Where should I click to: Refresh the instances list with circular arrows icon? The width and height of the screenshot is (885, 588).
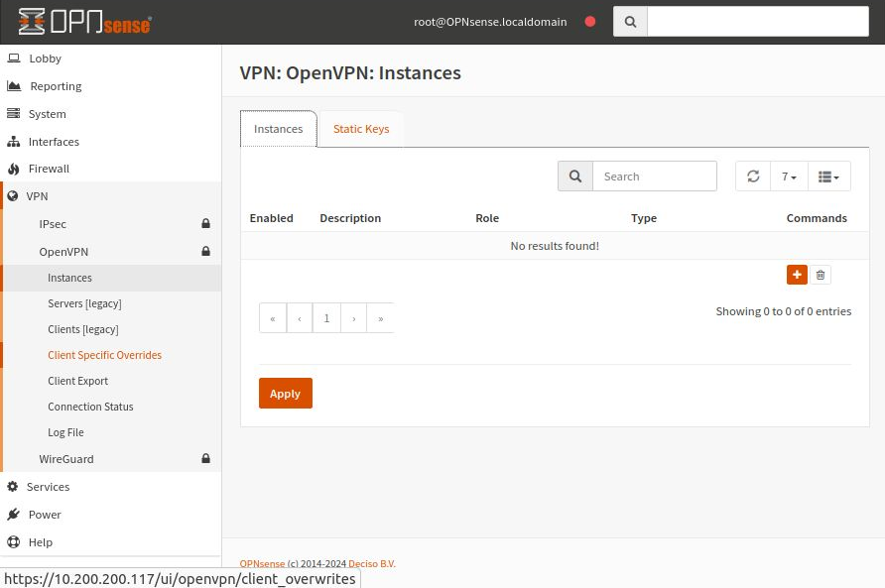pos(753,176)
